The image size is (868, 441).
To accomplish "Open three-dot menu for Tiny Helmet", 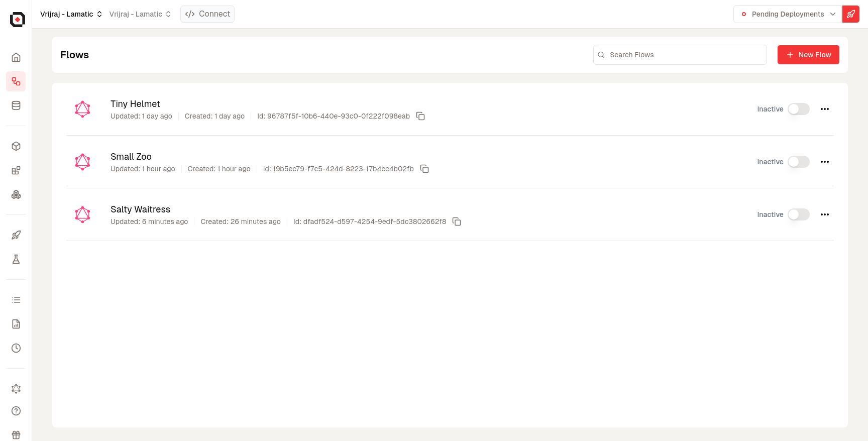I will tap(824, 109).
